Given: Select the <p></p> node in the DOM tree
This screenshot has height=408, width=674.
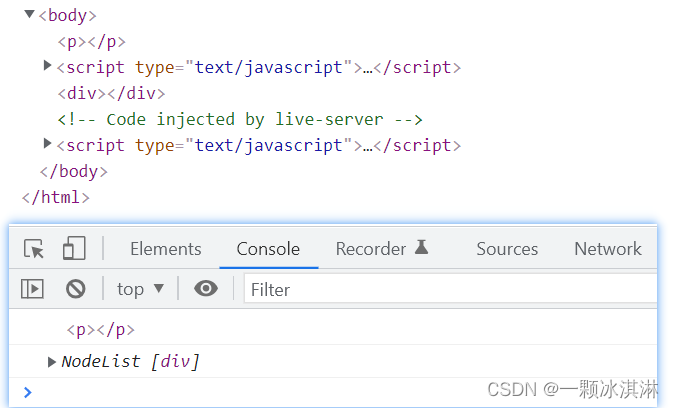Looking at the screenshot, I should 92,42.
